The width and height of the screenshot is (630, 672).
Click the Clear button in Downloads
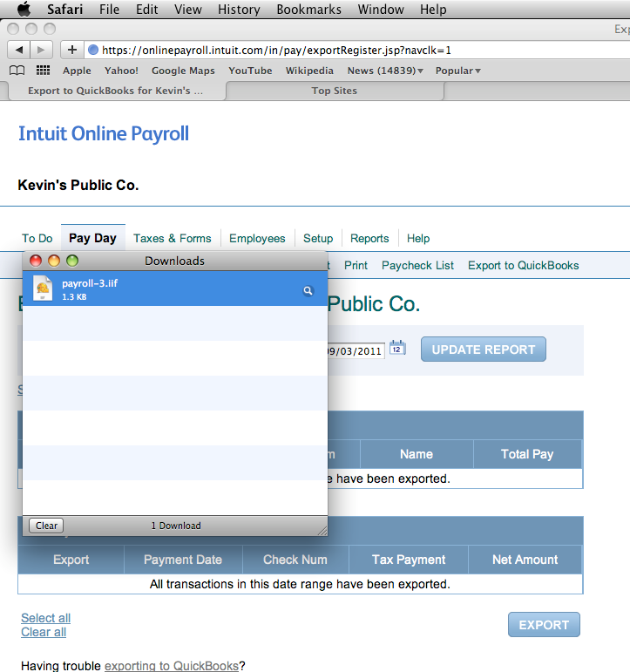[46, 526]
